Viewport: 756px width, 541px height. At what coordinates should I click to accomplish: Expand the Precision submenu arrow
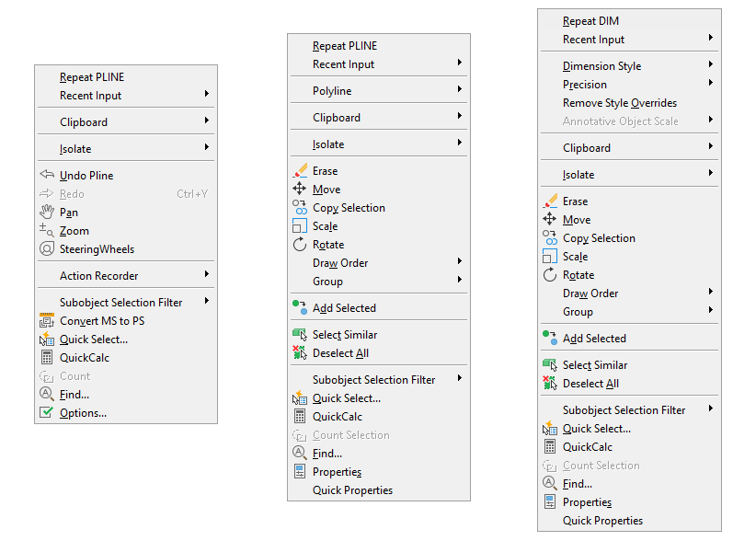pos(711,83)
